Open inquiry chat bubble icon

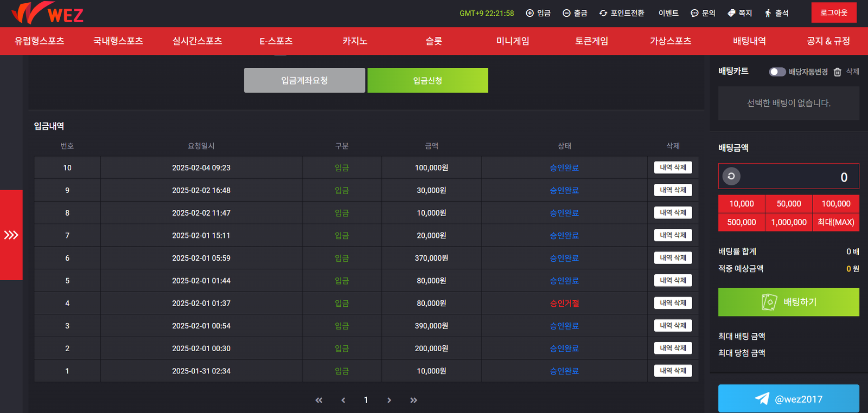694,13
